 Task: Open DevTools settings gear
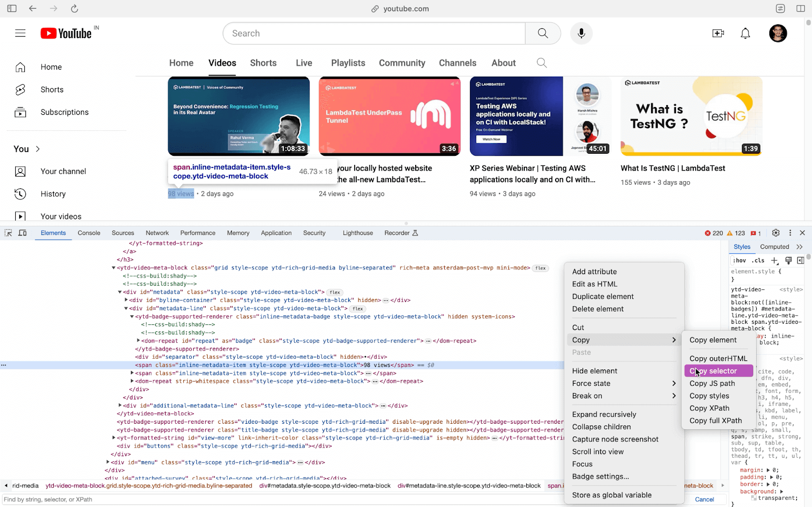click(775, 233)
